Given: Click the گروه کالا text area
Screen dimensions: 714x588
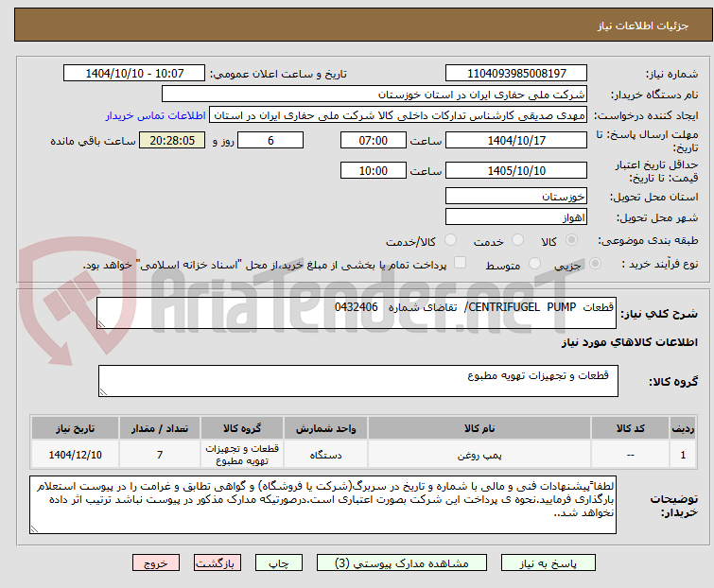Looking at the screenshot, I should click(x=358, y=381).
